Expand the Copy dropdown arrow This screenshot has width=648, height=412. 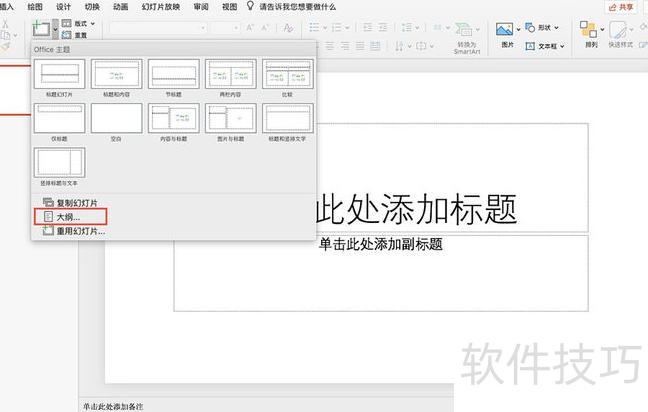pos(15,36)
